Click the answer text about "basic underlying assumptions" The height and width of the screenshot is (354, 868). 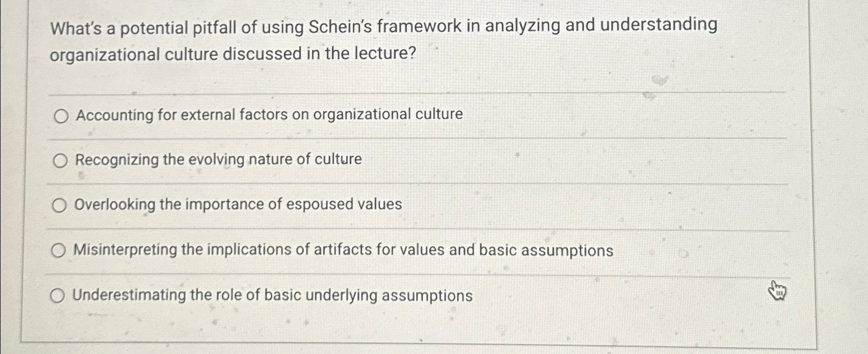tap(272, 295)
